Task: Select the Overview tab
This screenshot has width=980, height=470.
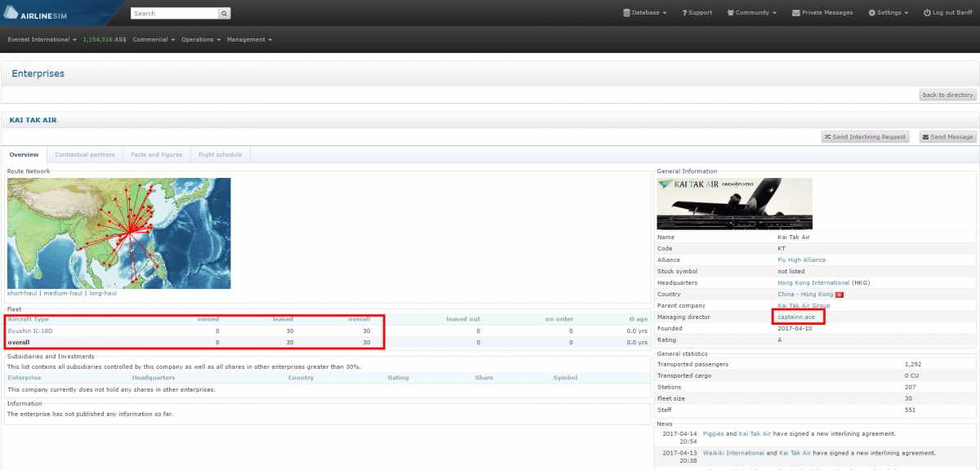Action: coord(24,154)
